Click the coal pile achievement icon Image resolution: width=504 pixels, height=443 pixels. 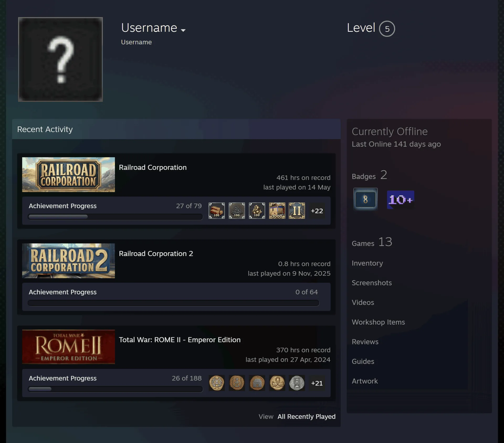point(237,211)
